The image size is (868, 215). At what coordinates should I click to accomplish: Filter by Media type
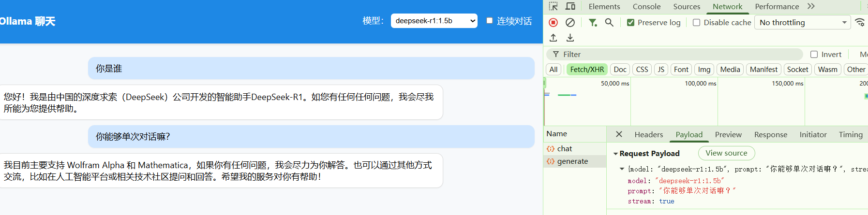pos(730,70)
